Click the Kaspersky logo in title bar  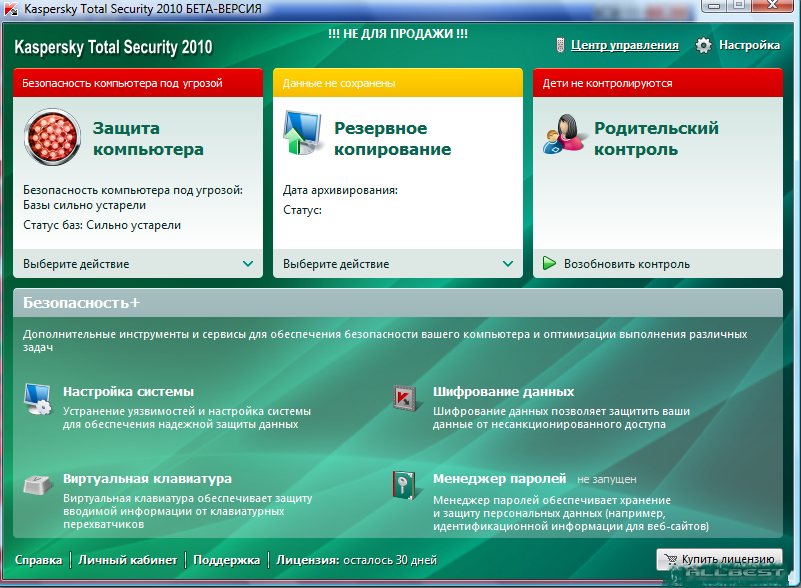pos(11,9)
